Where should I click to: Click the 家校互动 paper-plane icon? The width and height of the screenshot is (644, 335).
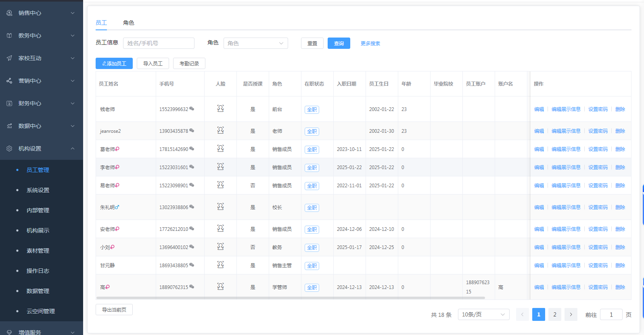(x=9, y=58)
